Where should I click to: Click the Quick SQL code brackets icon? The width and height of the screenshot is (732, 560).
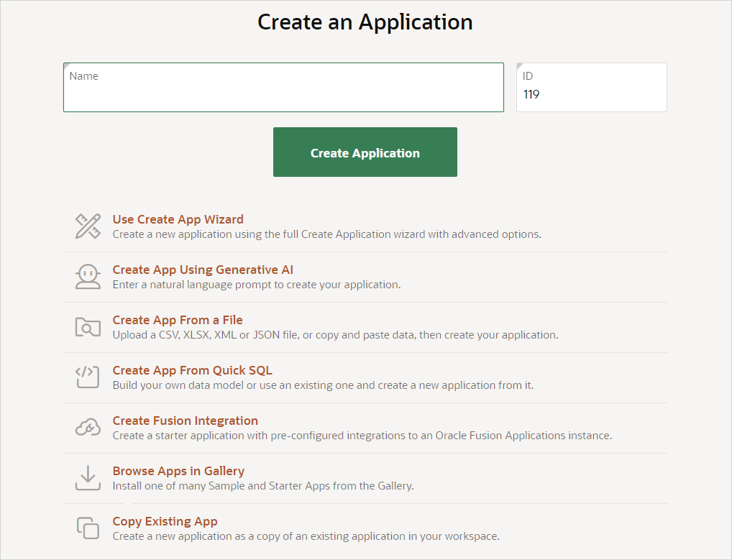click(88, 377)
